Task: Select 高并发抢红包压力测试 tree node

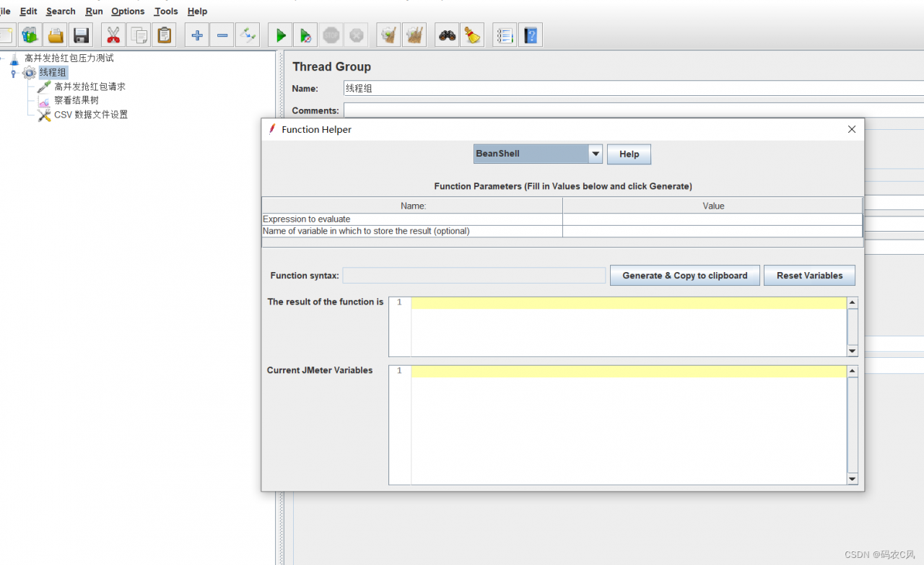Action: pyautogui.click(x=69, y=58)
